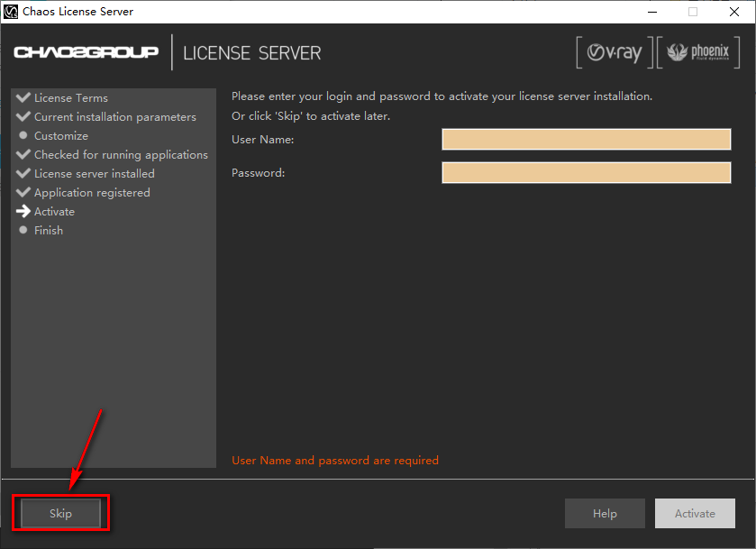Image resolution: width=756 pixels, height=549 pixels.
Task: Click the checkmark beside Application registered
Action: tap(22, 192)
